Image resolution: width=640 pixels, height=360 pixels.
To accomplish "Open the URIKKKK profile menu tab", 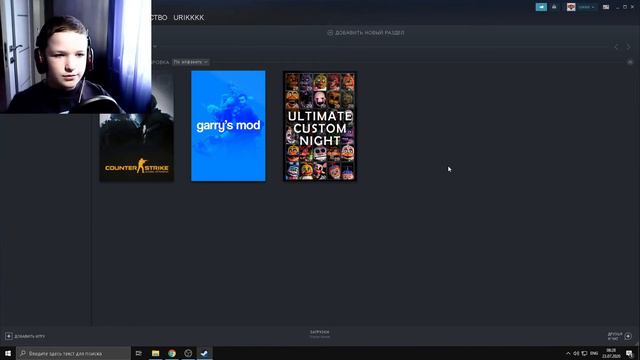I will tap(189, 18).
